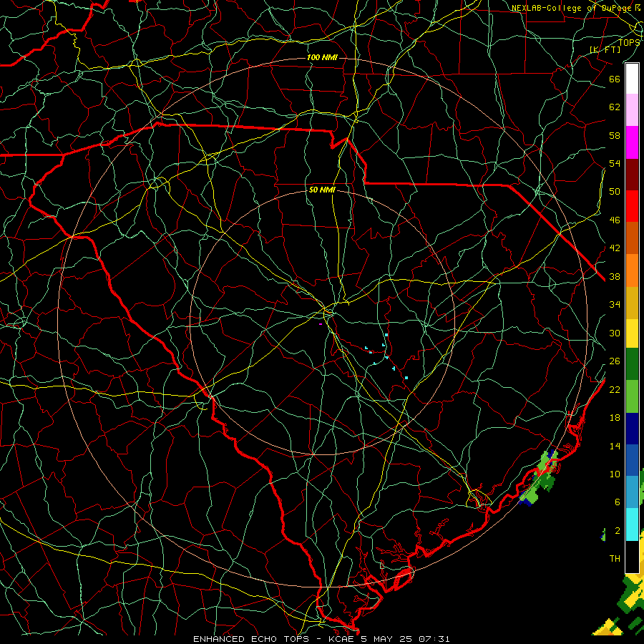This screenshot has height=644, width=644.
Task: Click the legend value 66
Action: [x=615, y=79]
